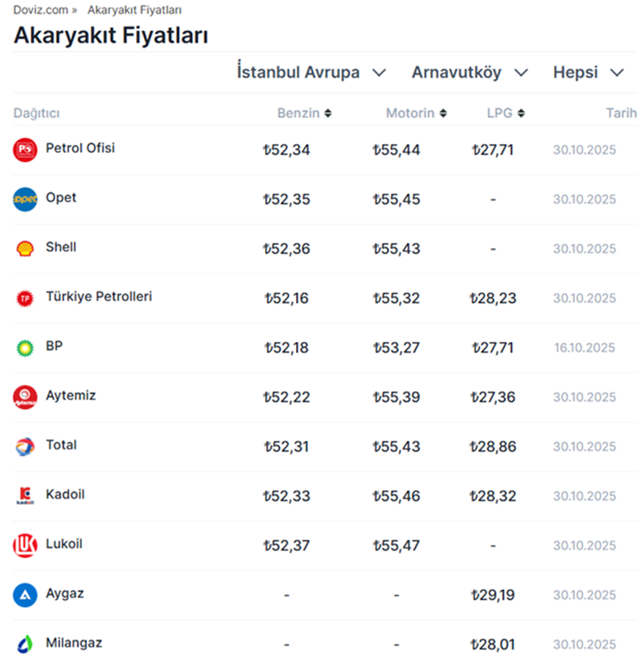Click the BP sunflower logo

tap(25, 348)
